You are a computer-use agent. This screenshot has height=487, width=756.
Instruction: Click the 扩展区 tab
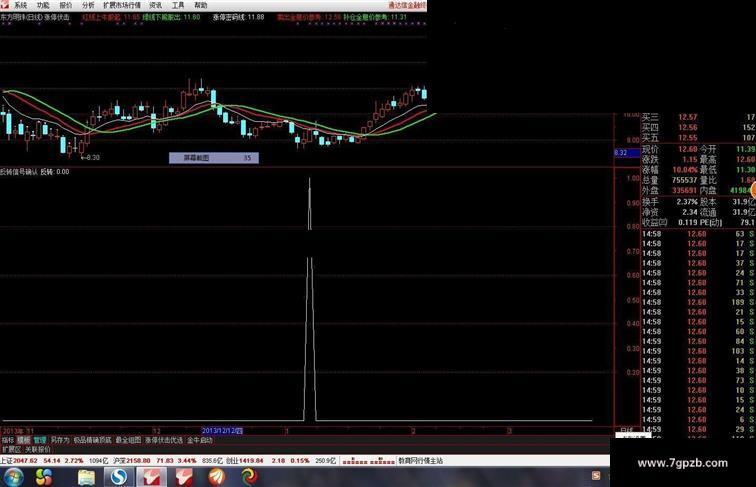[11, 449]
